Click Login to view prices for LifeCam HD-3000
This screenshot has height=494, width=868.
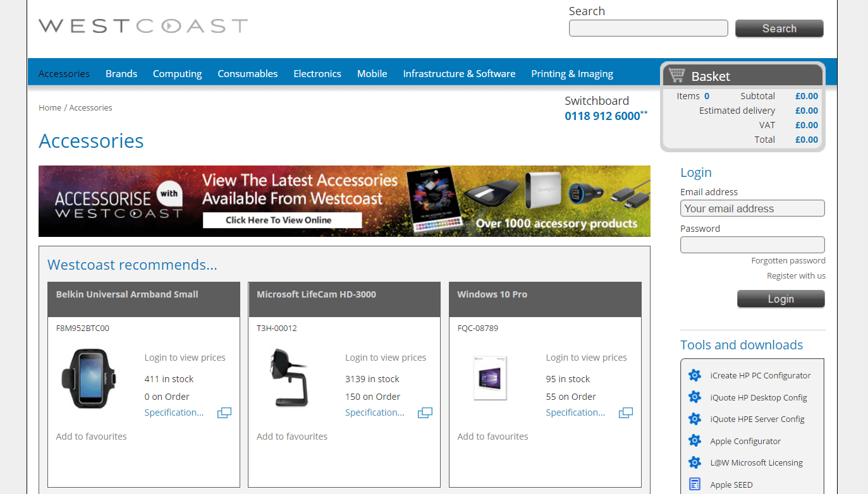tap(386, 358)
